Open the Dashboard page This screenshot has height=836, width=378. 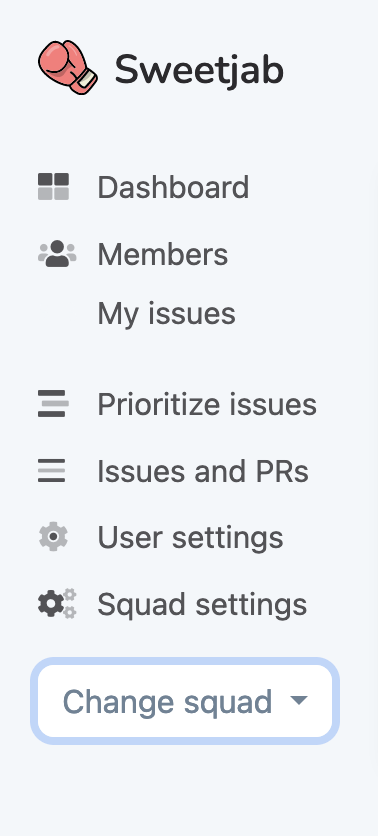(x=173, y=188)
